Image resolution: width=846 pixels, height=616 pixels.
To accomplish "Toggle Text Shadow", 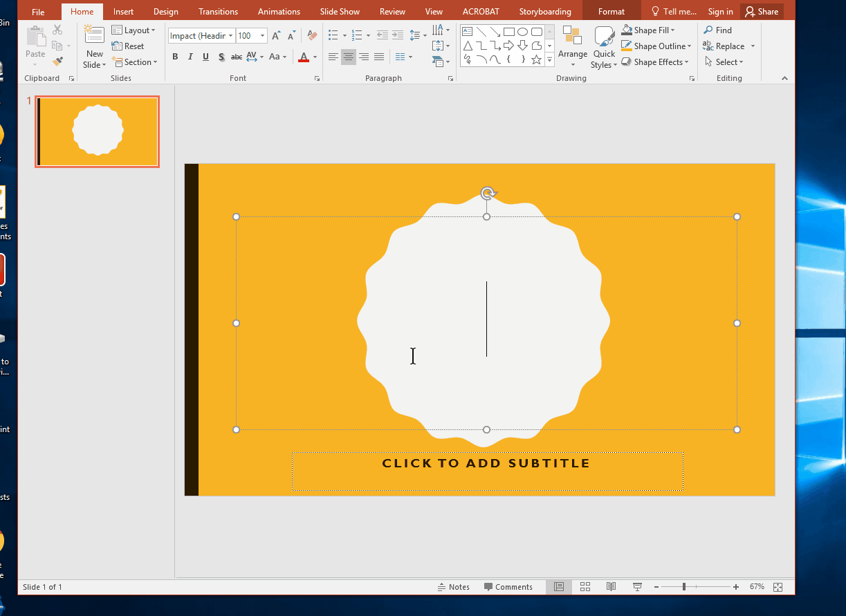I will tap(221, 57).
